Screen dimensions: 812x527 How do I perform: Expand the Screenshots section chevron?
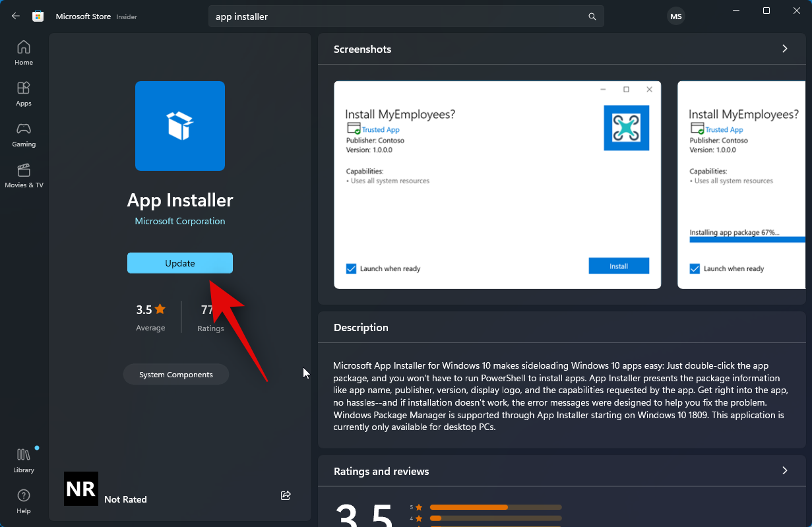pyautogui.click(x=784, y=49)
